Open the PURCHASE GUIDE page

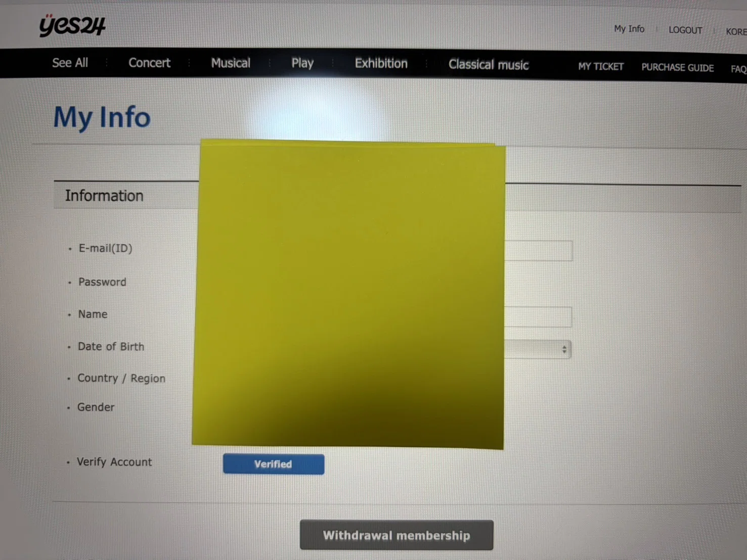click(x=678, y=68)
